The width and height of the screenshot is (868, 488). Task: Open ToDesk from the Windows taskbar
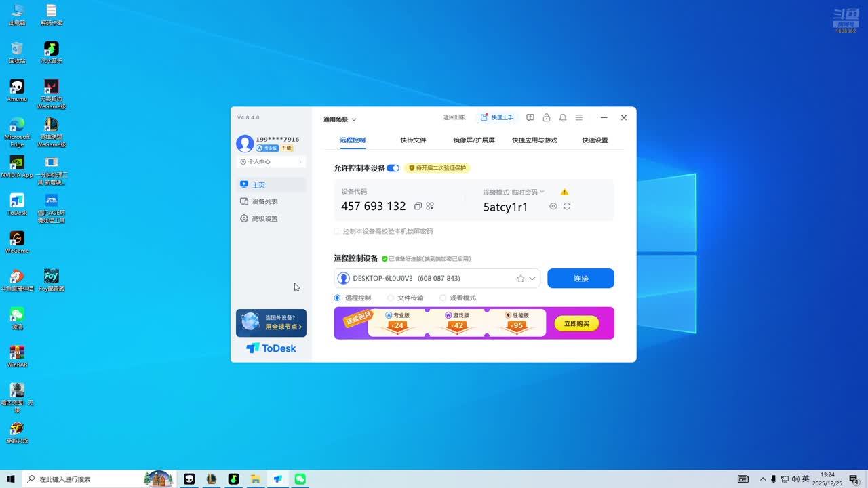pos(278,479)
